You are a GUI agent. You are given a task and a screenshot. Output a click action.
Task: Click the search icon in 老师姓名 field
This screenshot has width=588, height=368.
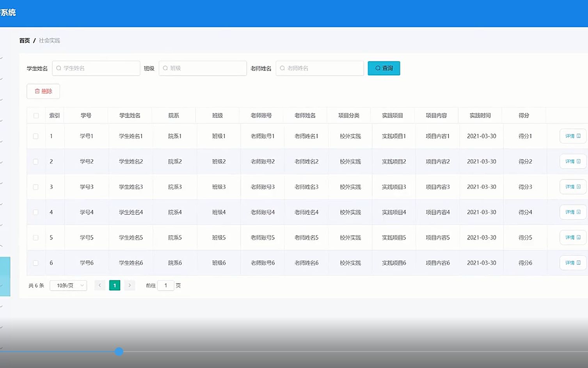click(x=282, y=68)
